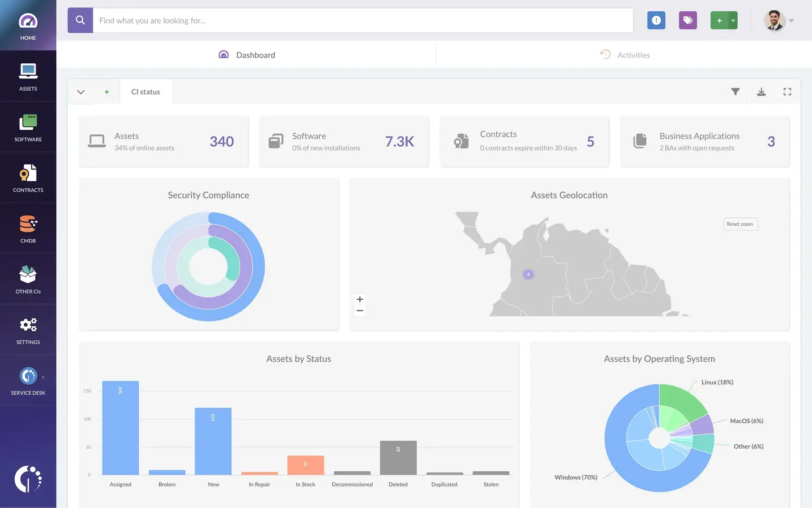Open Settings gears icon
The image size is (812, 508).
pyautogui.click(x=28, y=330)
